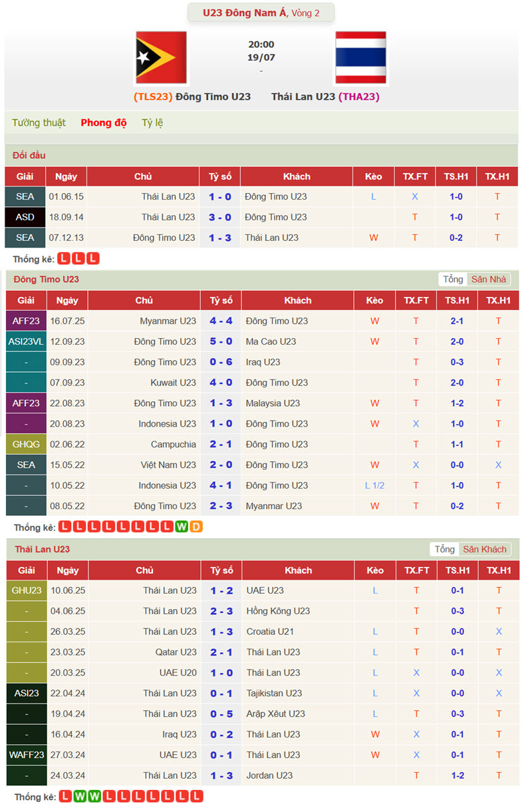
Task: Open Thái Lan U23 team name in header
Action: 303,97
